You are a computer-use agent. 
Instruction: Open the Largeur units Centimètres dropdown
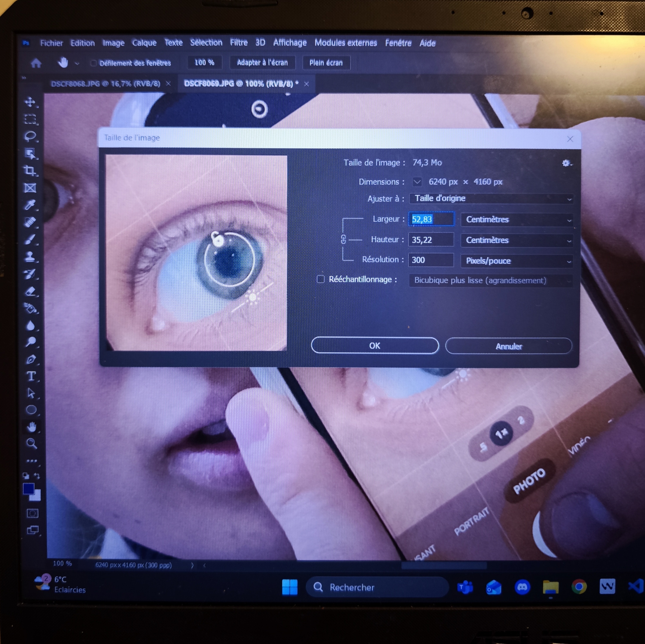[x=517, y=219]
